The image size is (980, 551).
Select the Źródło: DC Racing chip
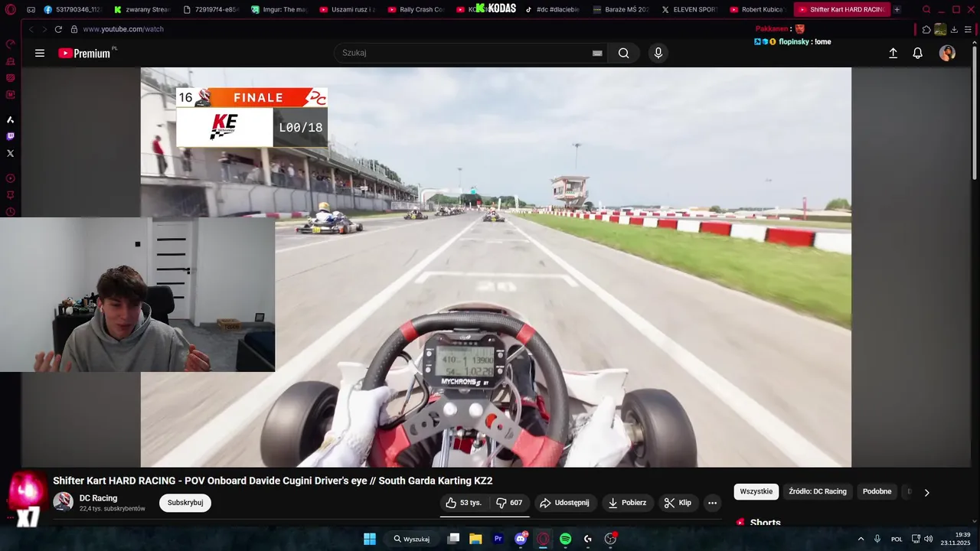click(818, 491)
